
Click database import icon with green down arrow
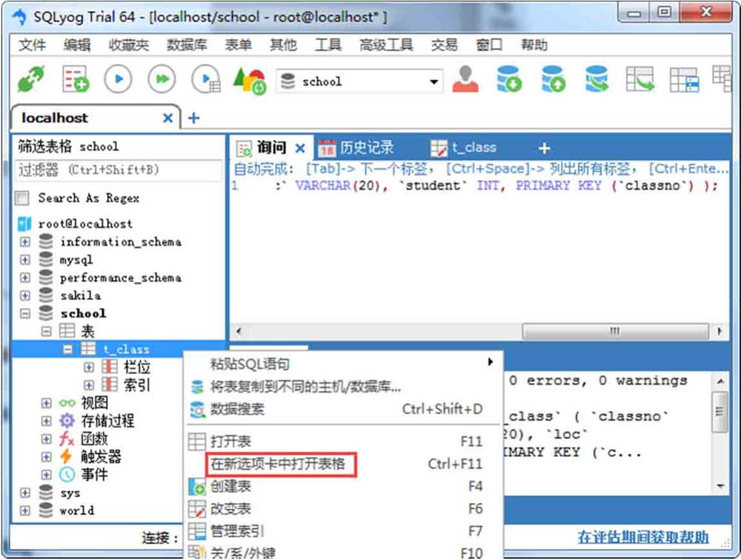pyautogui.click(x=508, y=79)
